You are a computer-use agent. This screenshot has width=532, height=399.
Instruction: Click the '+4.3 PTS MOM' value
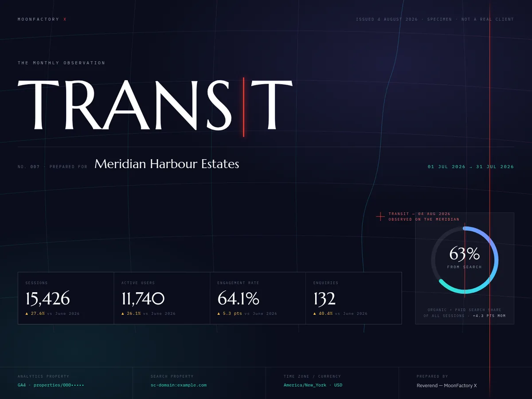pos(489,316)
